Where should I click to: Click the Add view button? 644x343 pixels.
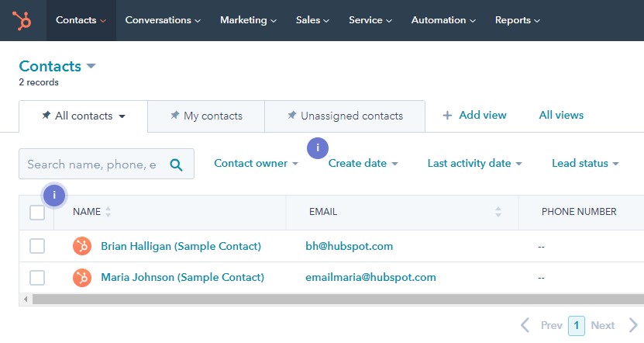pos(474,115)
